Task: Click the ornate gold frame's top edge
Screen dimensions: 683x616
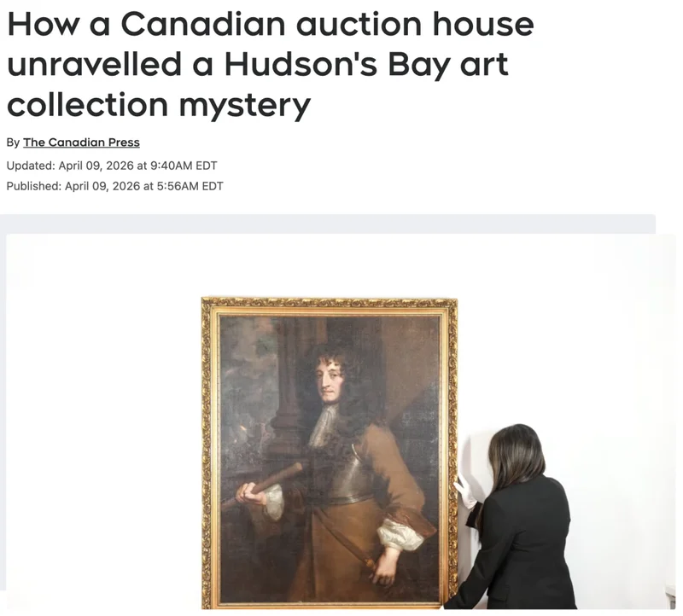Action: click(x=330, y=303)
